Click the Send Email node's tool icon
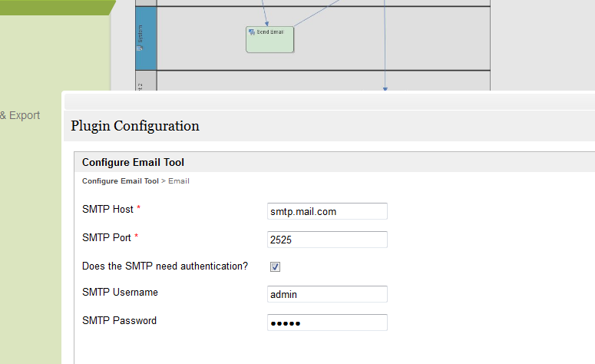Screen dimensions: 595x364 pos(252,32)
